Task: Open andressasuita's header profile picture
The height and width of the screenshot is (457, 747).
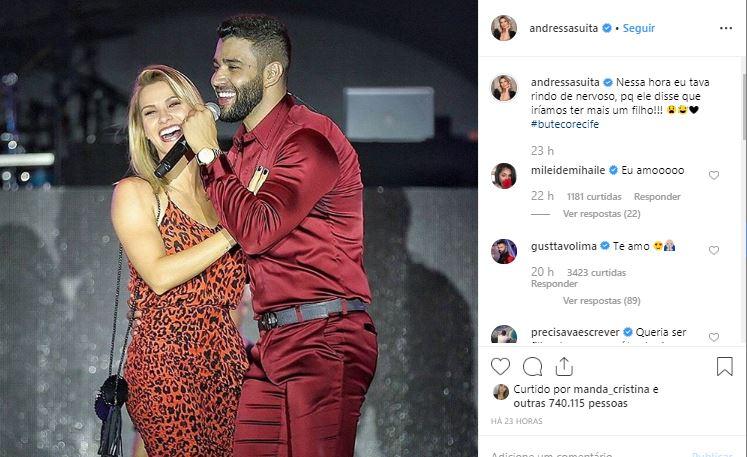Action: (x=504, y=28)
